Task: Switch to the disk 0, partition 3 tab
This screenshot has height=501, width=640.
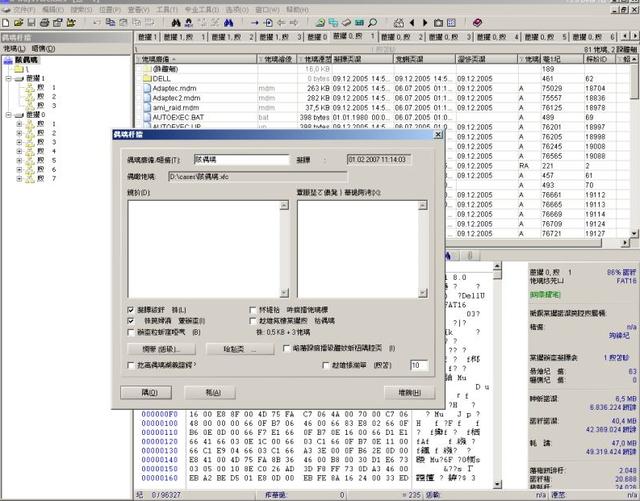Action: point(449,37)
